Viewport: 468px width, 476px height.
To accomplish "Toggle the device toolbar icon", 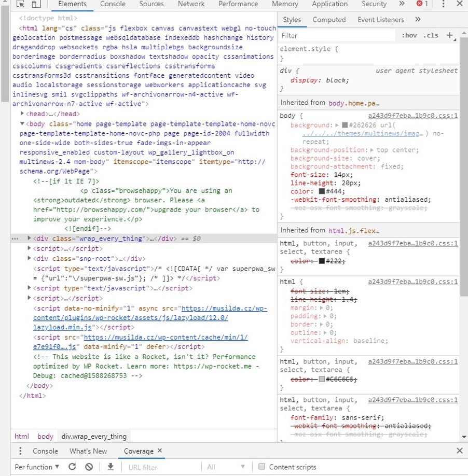I will click(36, 4).
